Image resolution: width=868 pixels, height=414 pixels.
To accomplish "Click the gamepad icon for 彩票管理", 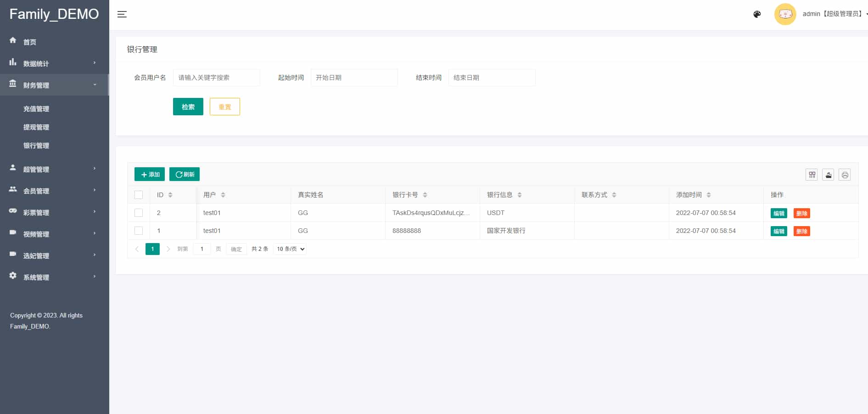I will (13, 211).
